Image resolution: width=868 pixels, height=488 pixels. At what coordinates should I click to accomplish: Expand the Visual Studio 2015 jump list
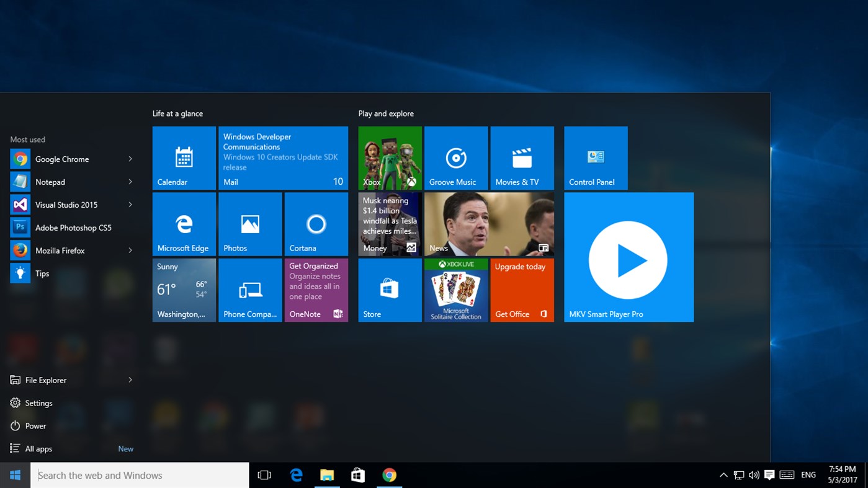[x=131, y=205]
